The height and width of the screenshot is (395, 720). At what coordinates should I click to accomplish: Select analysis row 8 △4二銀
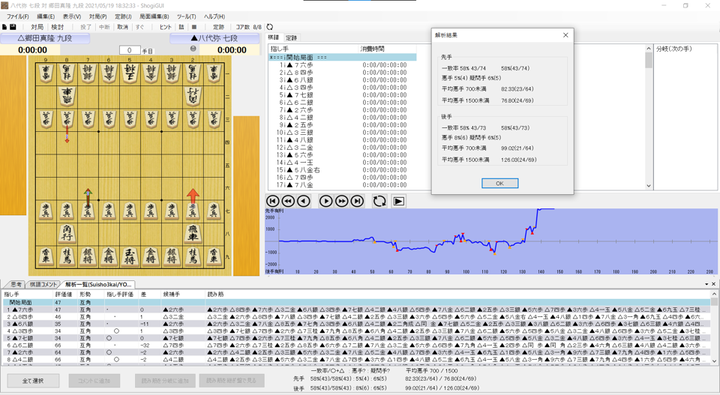tap(356, 360)
